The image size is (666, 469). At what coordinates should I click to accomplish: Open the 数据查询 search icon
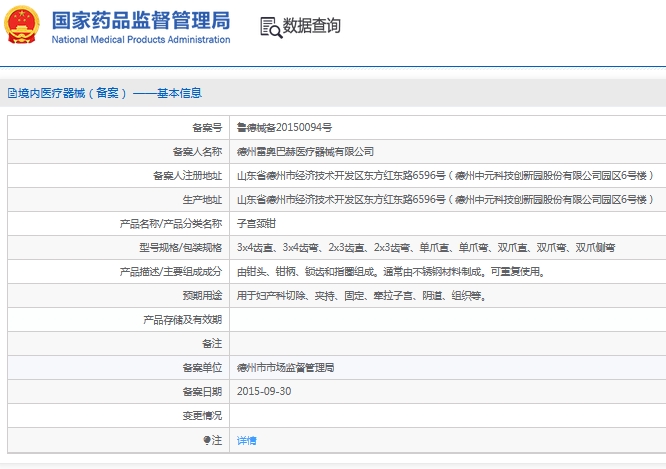tap(271, 28)
